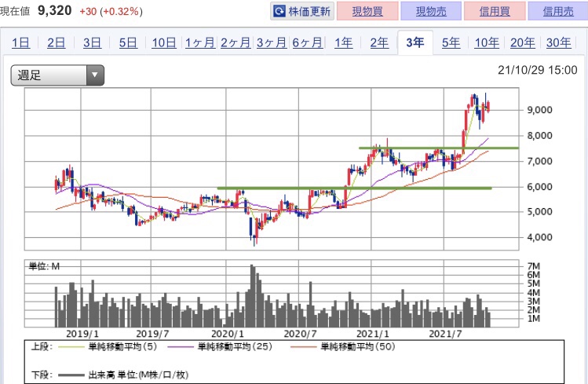Click the 5,000 price axis label

click(x=539, y=212)
